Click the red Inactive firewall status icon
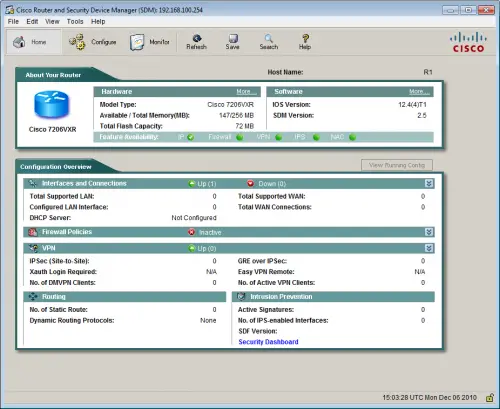This screenshot has width=500, height=409. tap(192, 232)
